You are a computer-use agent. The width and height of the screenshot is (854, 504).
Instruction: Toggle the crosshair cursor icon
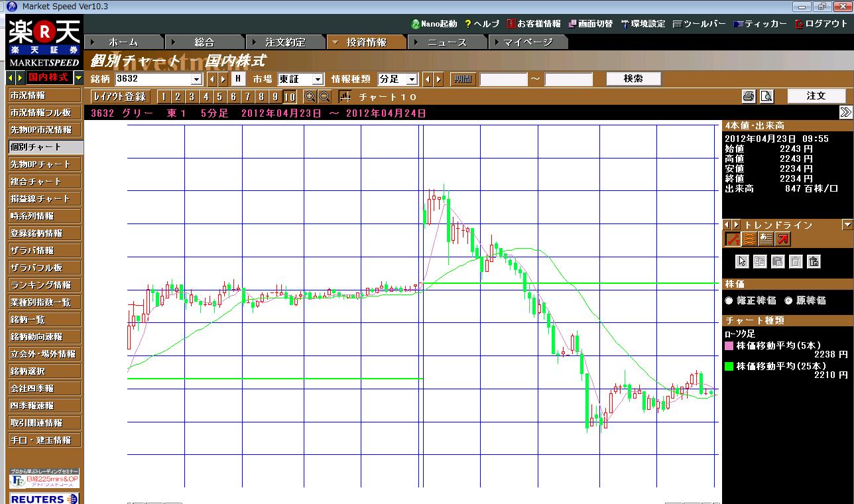[345, 97]
